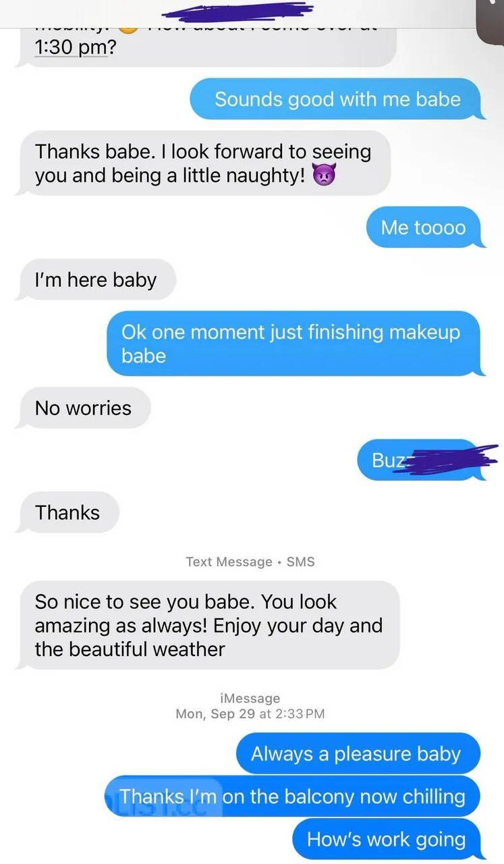Tap the purple devil emoji
Viewport: 504px width, 864px height.
pos(324,177)
